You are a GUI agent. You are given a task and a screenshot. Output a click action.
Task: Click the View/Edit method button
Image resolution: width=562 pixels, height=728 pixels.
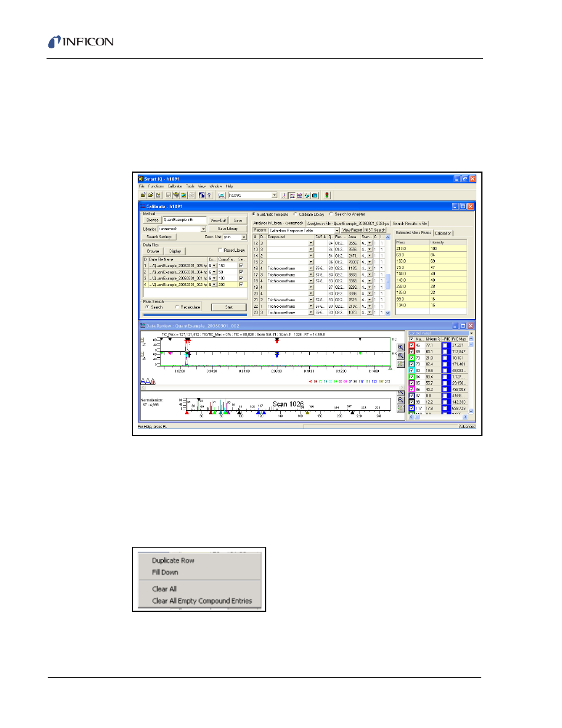[218, 220]
